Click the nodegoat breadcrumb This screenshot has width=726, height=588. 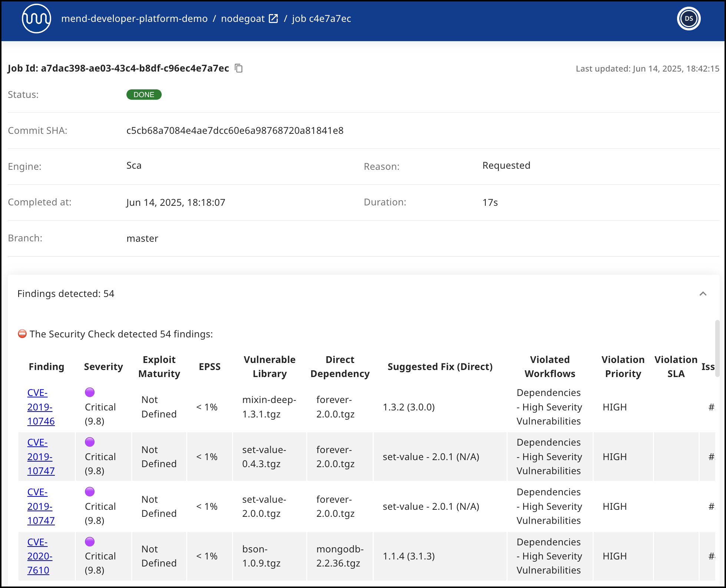click(x=242, y=19)
